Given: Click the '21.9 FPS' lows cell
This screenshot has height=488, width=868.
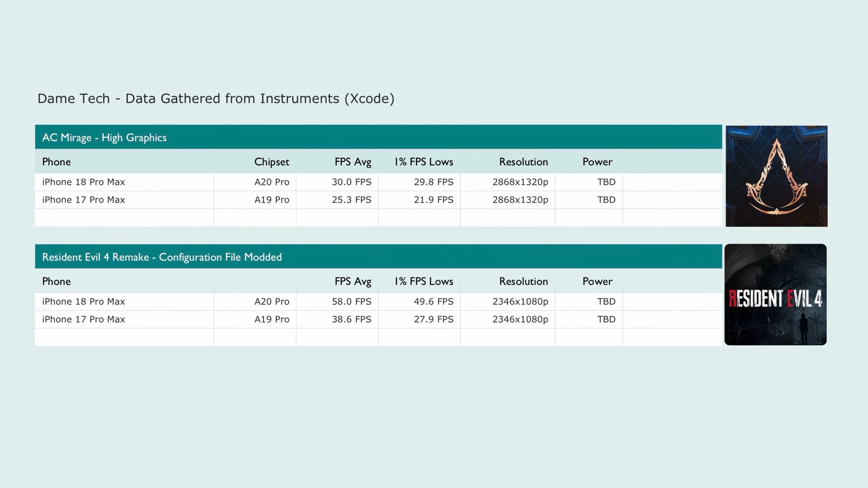Looking at the screenshot, I should pos(433,200).
